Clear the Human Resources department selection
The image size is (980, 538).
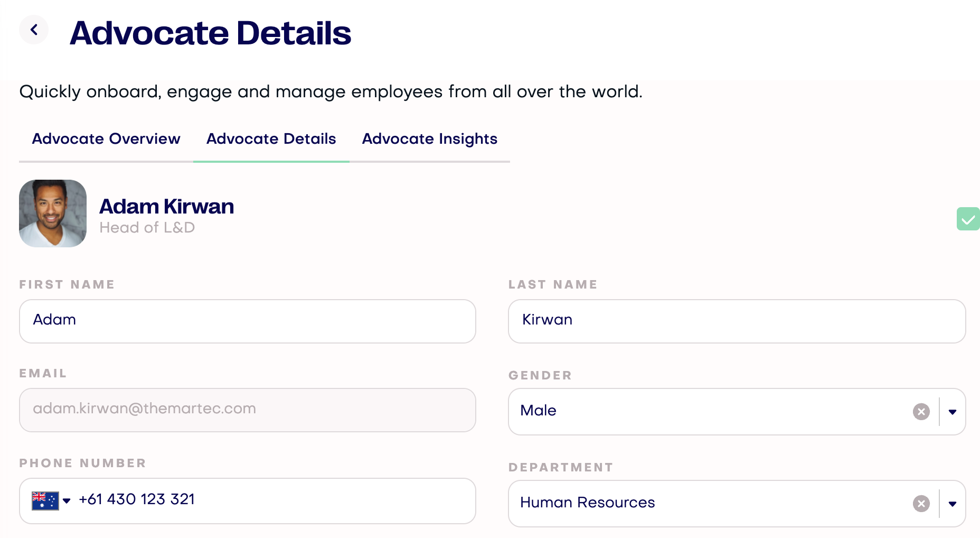pyautogui.click(x=921, y=504)
